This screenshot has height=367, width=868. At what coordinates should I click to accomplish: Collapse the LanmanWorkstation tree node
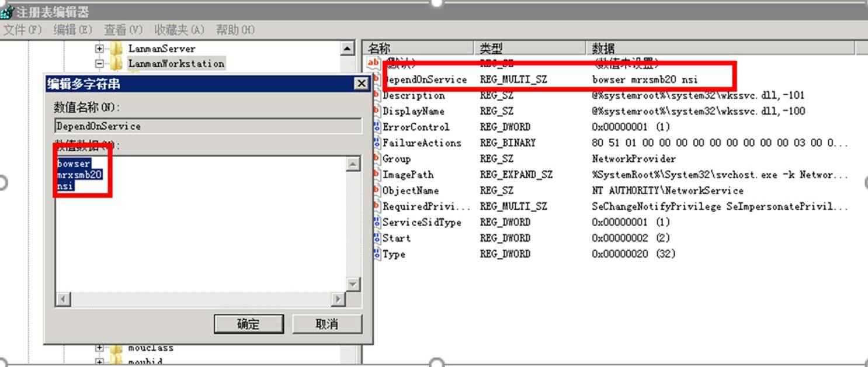[99, 64]
